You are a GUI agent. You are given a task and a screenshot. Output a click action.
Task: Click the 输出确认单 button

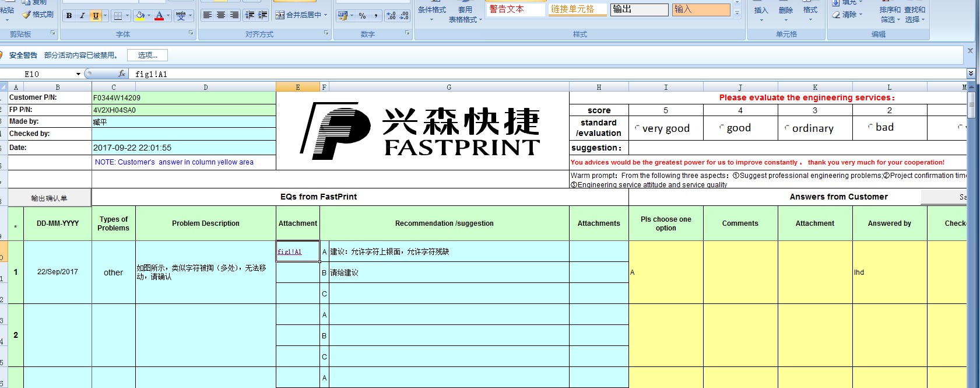pyautogui.click(x=49, y=198)
